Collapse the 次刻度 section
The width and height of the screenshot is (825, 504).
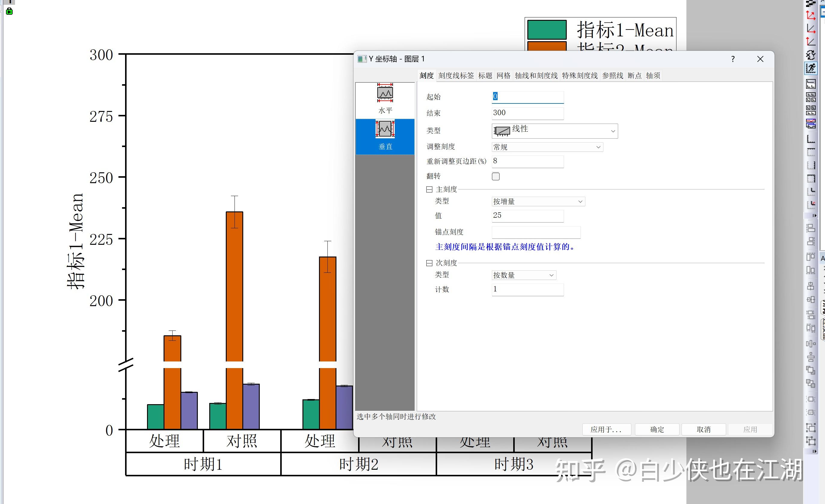point(429,263)
